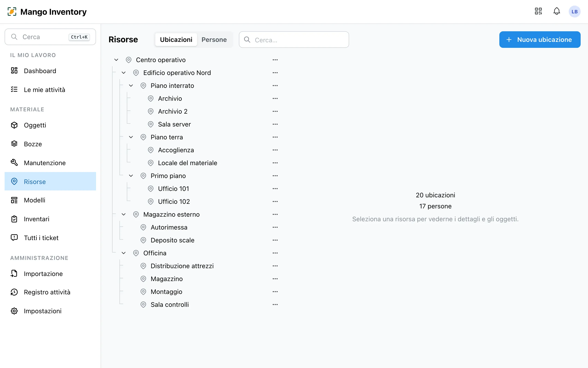Click the Mango Inventory logo
This screenshot has height=368, width=588.
click(x=47, y=12)
